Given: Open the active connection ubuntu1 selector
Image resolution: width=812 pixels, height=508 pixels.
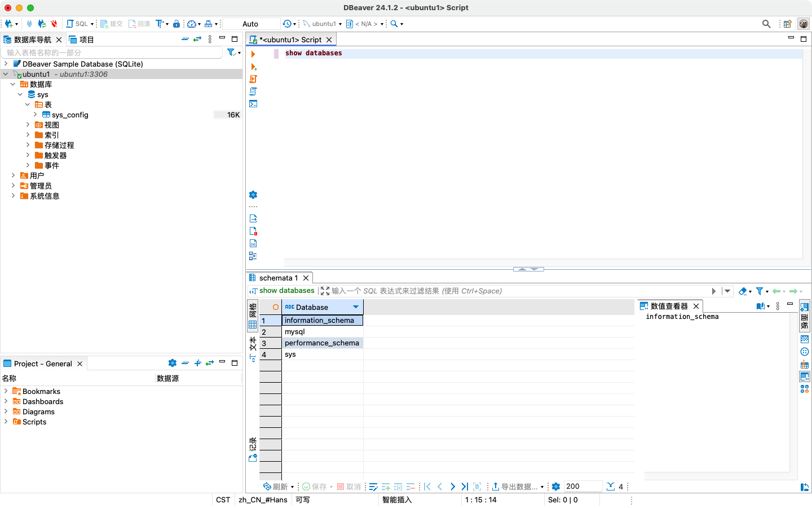Looking at the screenshot, I should coord(323,24).
